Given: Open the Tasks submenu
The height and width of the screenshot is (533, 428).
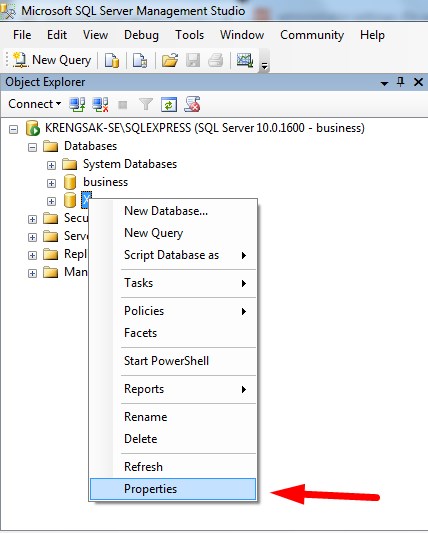Looking at the screenshot, I should tap(173, 283).
